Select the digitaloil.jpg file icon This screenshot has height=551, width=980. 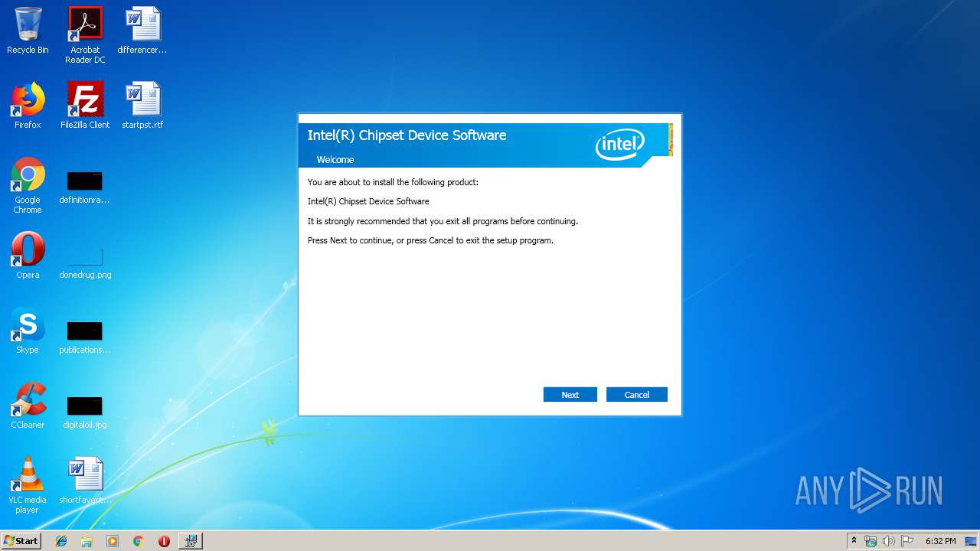[84, 413]
